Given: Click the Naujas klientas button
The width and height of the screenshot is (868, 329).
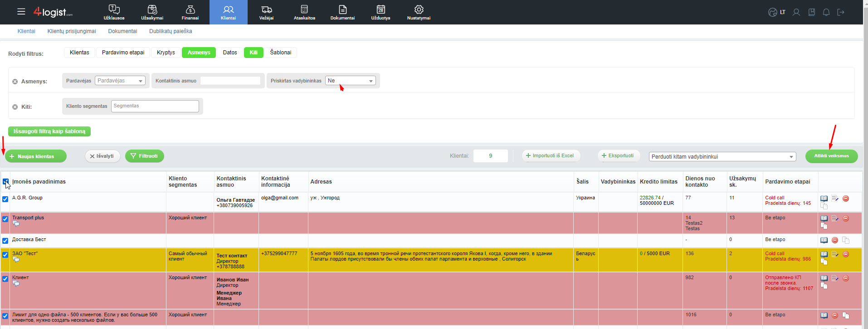Looking at the screenshot, I should click(x=36, y=156).
